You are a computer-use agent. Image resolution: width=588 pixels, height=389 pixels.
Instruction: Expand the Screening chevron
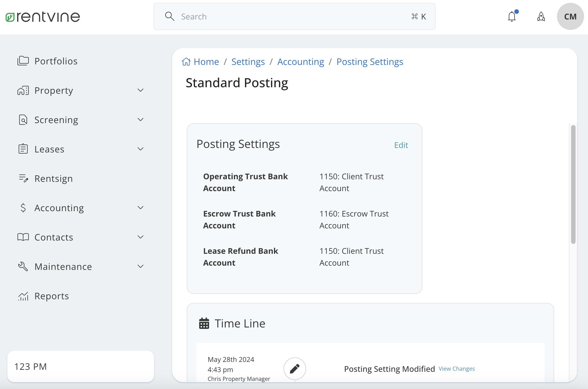pos(140,120)
